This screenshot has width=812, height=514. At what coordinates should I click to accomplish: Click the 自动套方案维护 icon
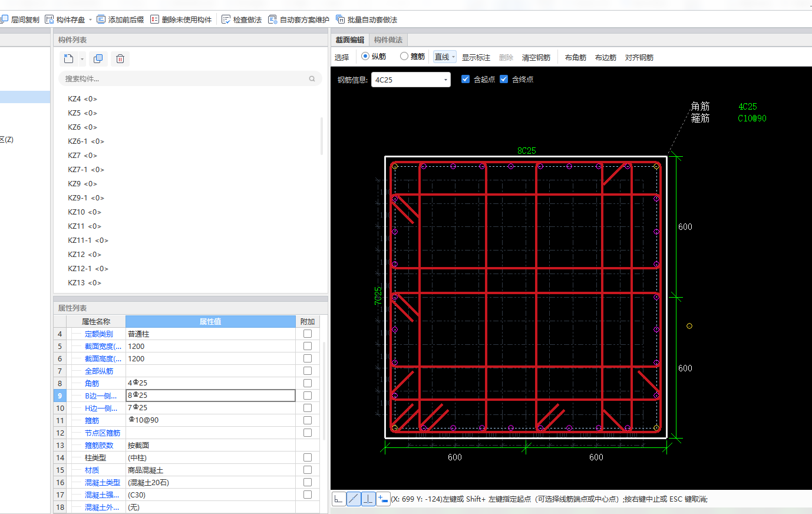point(272,19)
